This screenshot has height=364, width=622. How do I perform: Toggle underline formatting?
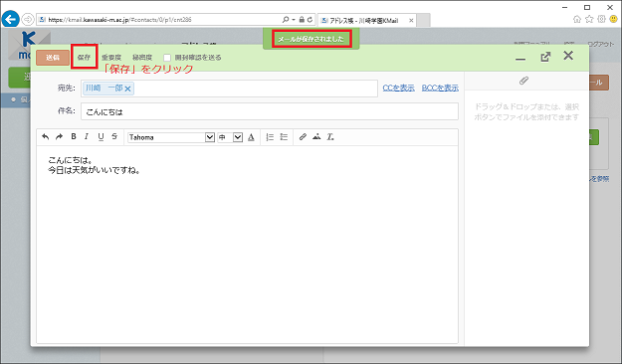tap(101, 137)
